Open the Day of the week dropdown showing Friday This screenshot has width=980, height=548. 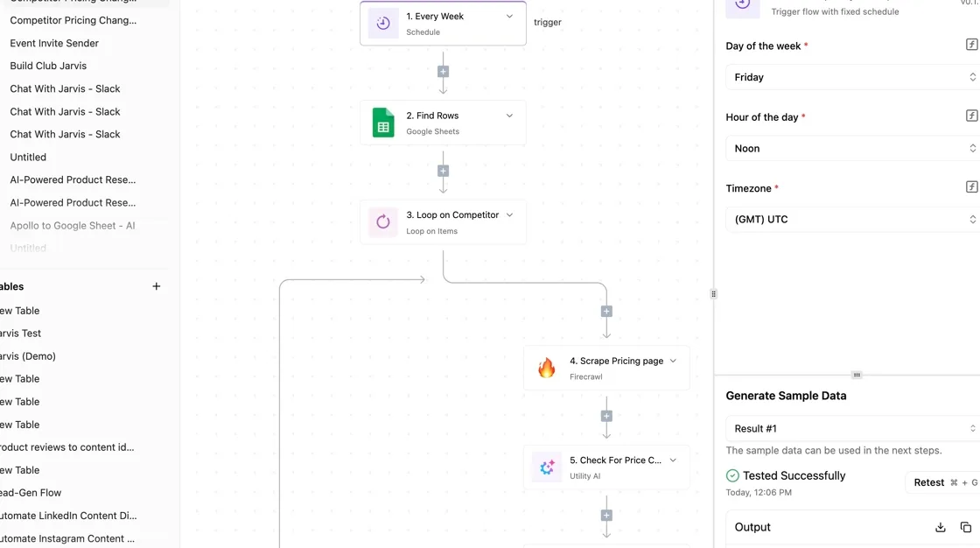[852, 77]
